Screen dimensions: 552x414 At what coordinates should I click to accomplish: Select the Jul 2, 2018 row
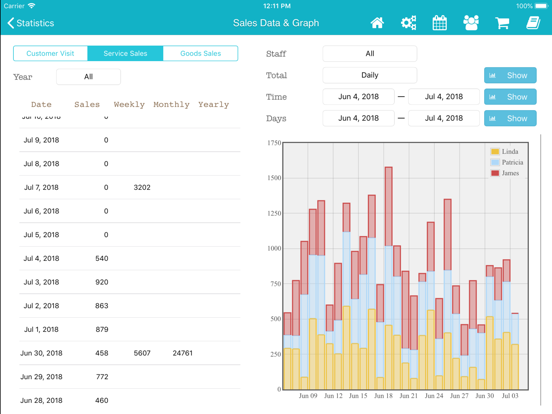130,306
